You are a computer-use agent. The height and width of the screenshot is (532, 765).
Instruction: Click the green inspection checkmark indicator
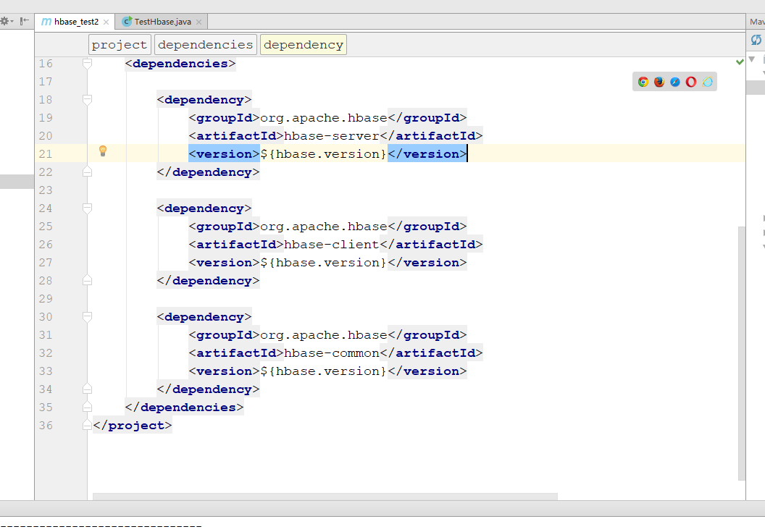pyautogui.click(x=740, y=62)
